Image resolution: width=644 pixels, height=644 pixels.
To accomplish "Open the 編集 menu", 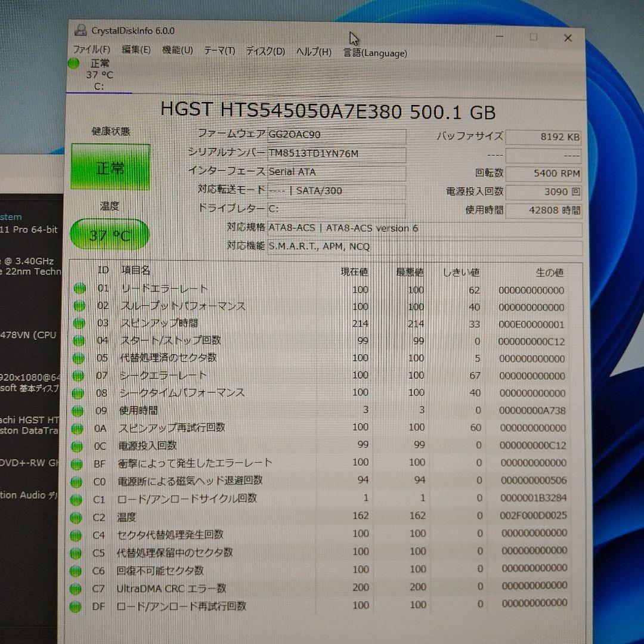I will [x=136, y=49].
